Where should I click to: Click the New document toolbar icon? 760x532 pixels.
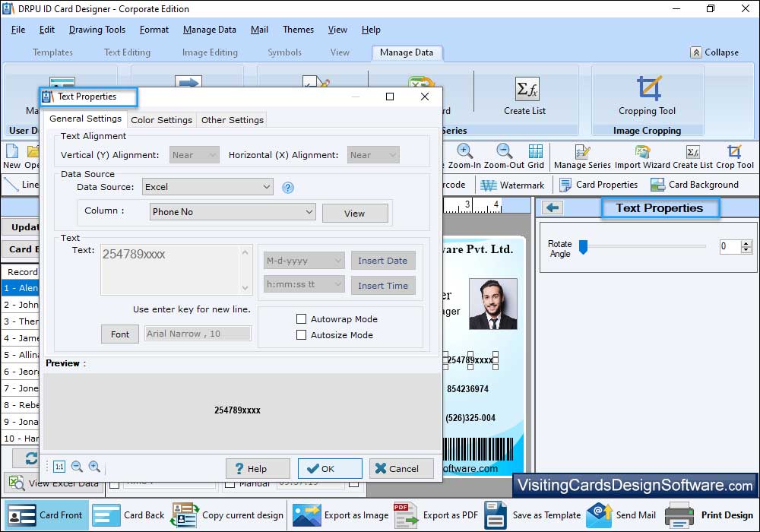pos(12,151)
